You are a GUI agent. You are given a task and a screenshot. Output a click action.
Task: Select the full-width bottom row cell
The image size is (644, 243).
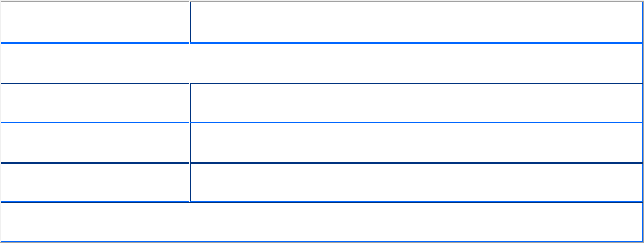(x=321, y=222)
